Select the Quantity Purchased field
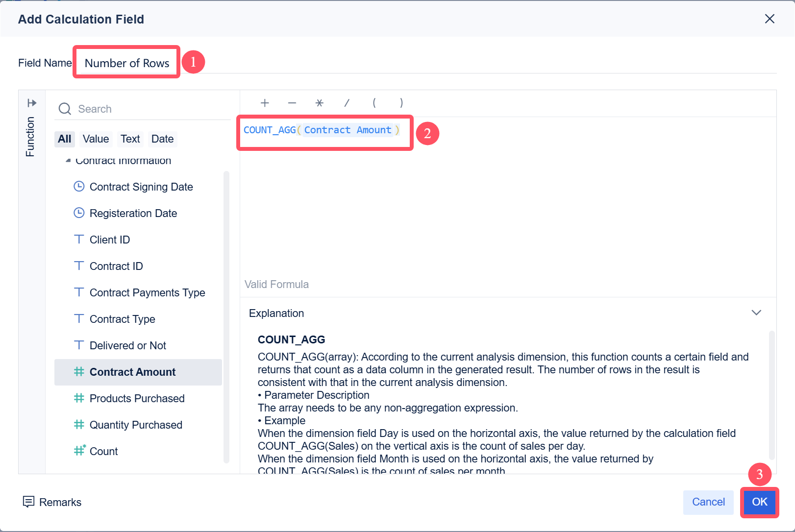 click(x=138, y=425)
